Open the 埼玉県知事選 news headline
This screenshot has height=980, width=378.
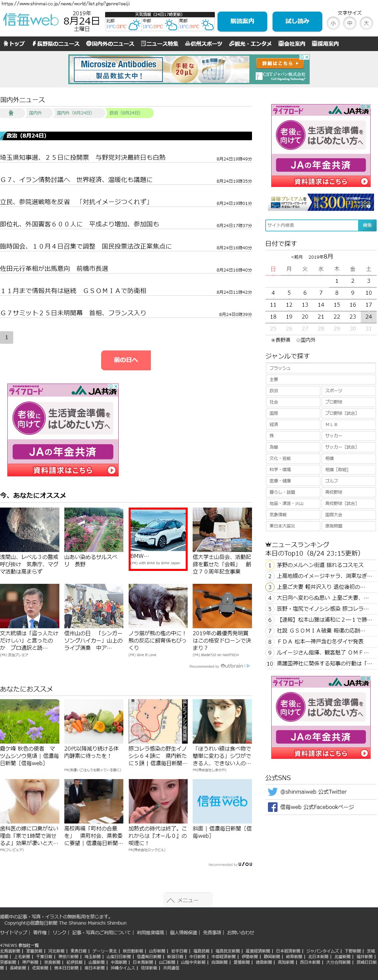pyautogui.click(x=83, y=157)
